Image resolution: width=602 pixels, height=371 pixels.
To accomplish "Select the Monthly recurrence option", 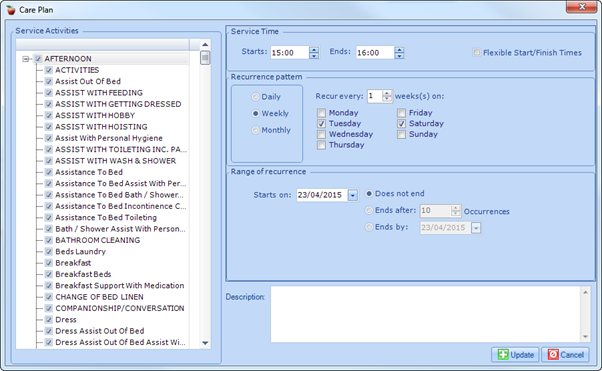I will coord(255,130).
